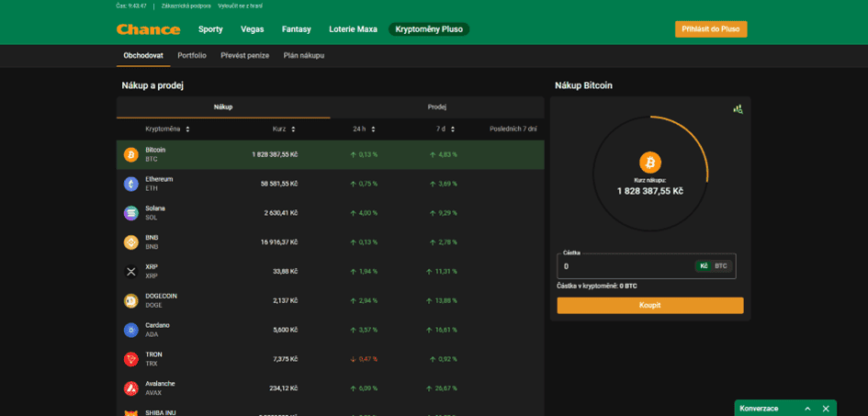
Task: Click the Dogecoin coin icon
Action: 131,300
